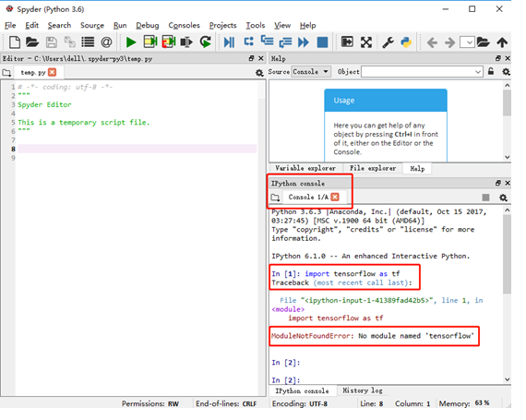
Task: Open the Consoles menu
Action: pos(184,26)
